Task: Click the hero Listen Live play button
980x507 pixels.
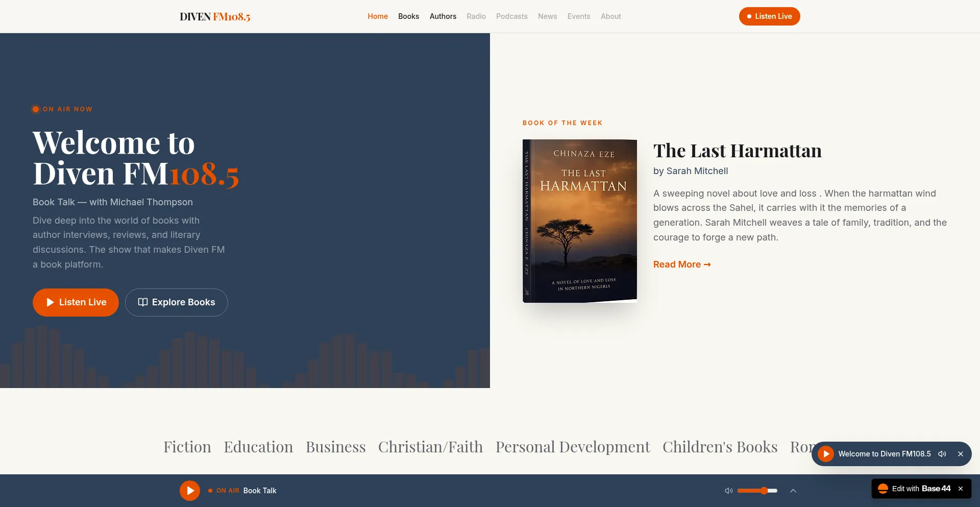Action: [76, 302]
